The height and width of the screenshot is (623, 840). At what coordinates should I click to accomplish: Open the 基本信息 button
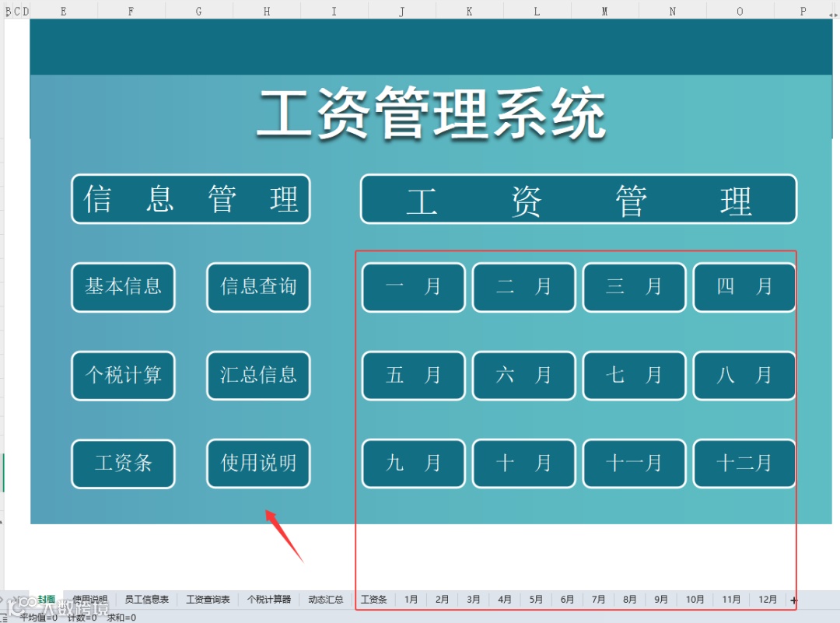(x=123, y=287)
